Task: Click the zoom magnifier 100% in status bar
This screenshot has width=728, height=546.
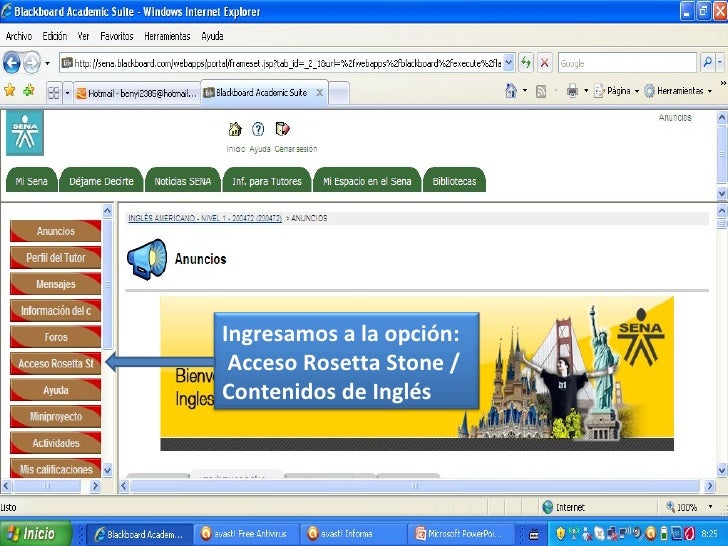Action: pyautogui.click(x=671, y=507)
